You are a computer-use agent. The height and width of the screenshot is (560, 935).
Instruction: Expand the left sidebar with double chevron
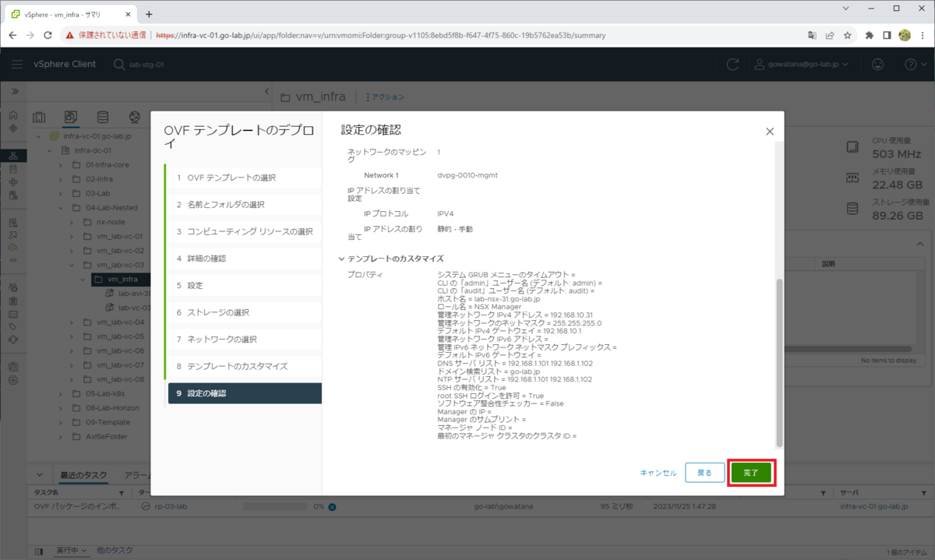14,91
